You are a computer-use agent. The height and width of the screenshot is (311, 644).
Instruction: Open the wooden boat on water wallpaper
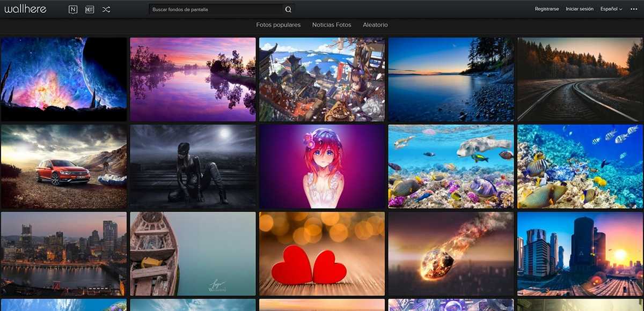point(193,254)
